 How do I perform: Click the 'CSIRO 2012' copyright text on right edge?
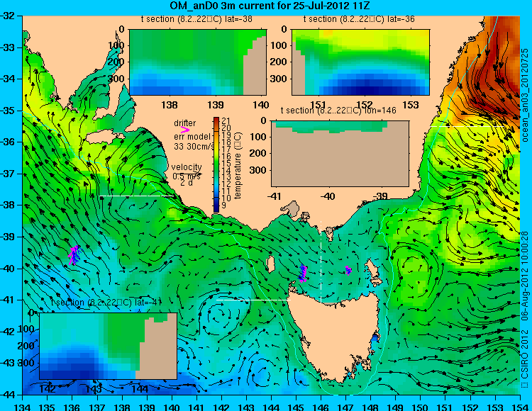coord(526,358)
